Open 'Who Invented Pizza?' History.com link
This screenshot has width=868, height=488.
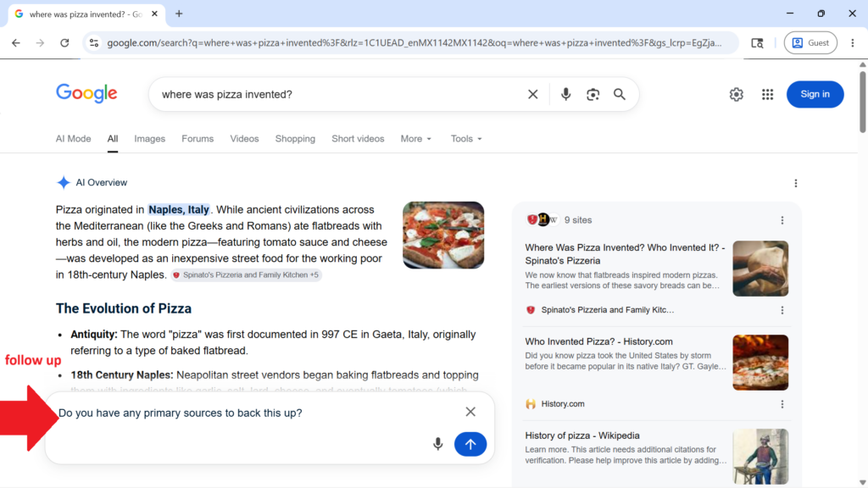click(x=598, y=341)
